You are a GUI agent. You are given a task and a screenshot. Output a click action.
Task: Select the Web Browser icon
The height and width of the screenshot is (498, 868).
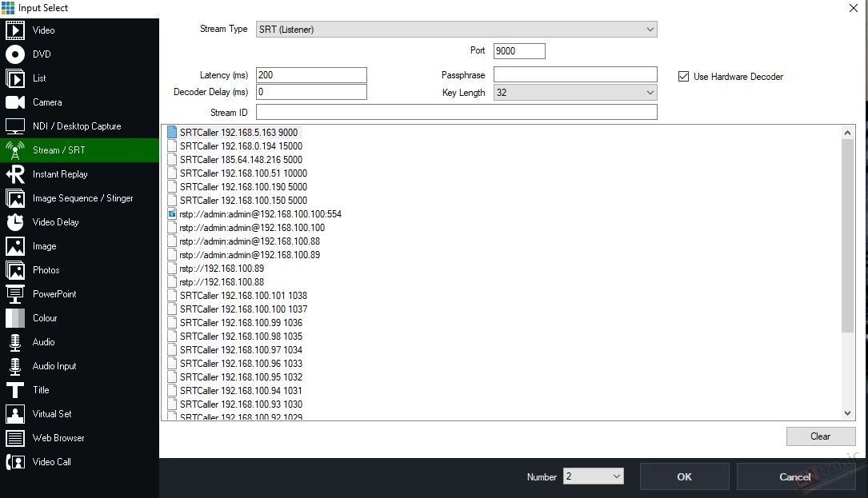click(15, 438)
